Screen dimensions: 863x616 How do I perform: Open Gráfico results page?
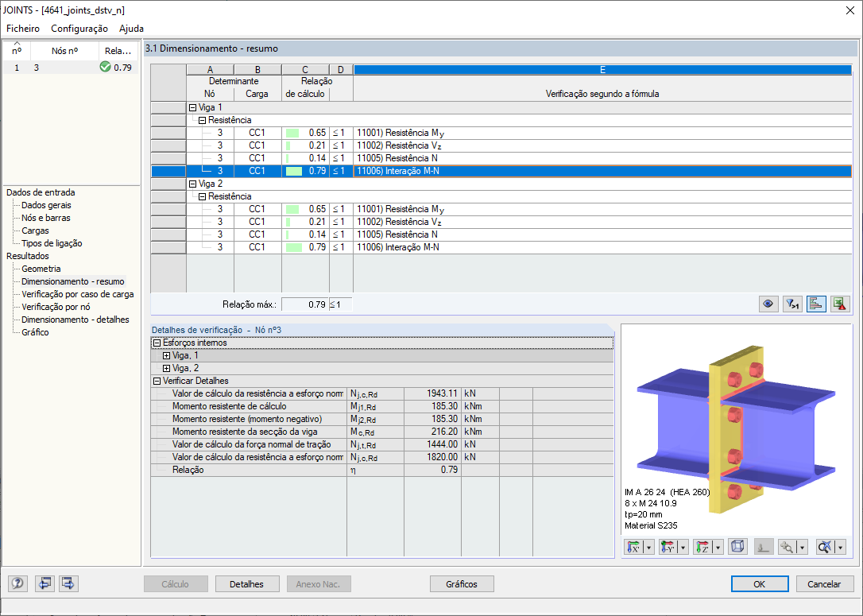point(35,332)
